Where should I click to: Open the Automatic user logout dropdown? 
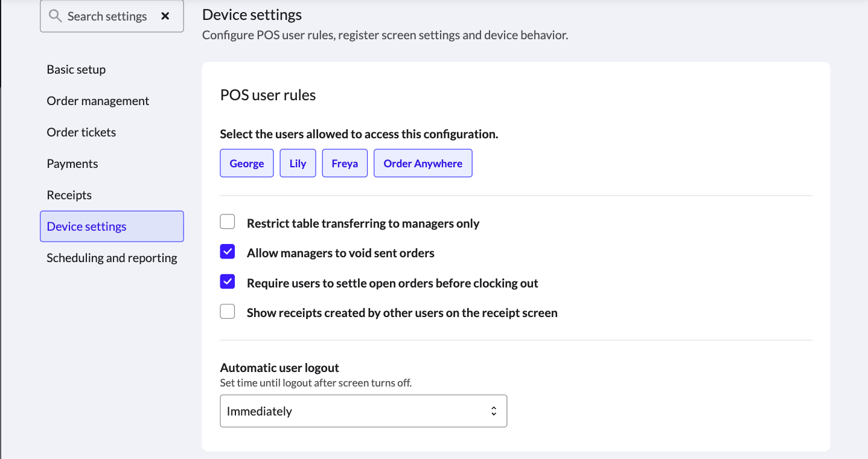pos(363,411)
